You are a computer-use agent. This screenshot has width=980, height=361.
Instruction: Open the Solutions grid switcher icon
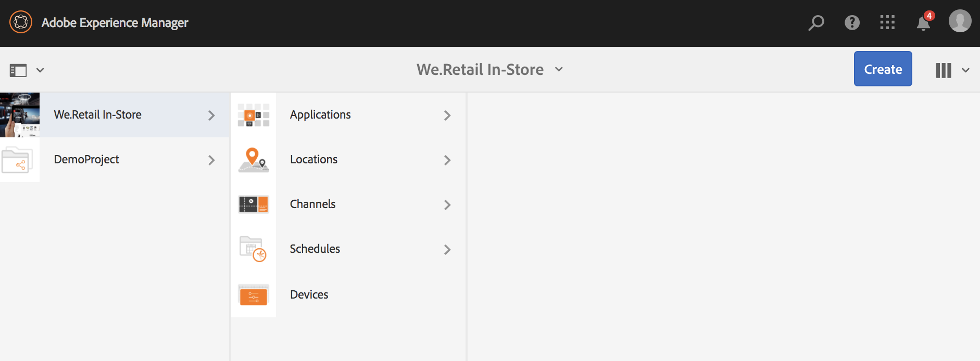pos(887,22)
